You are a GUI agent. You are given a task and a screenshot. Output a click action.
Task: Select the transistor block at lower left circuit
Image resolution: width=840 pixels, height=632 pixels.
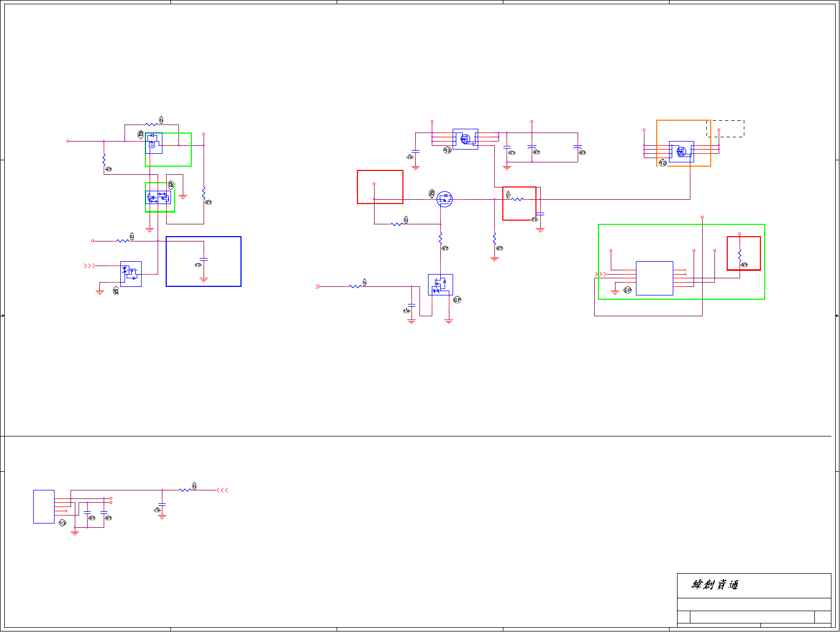click(x=131, y=274)
